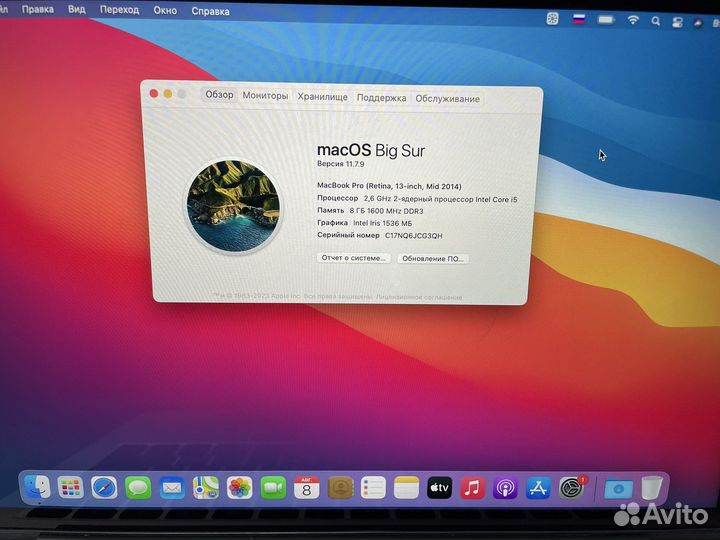Image resolution: width=720 pixels, height=540 pixels.
Task: Close the About This Mac window
Action: coord(154,93)
